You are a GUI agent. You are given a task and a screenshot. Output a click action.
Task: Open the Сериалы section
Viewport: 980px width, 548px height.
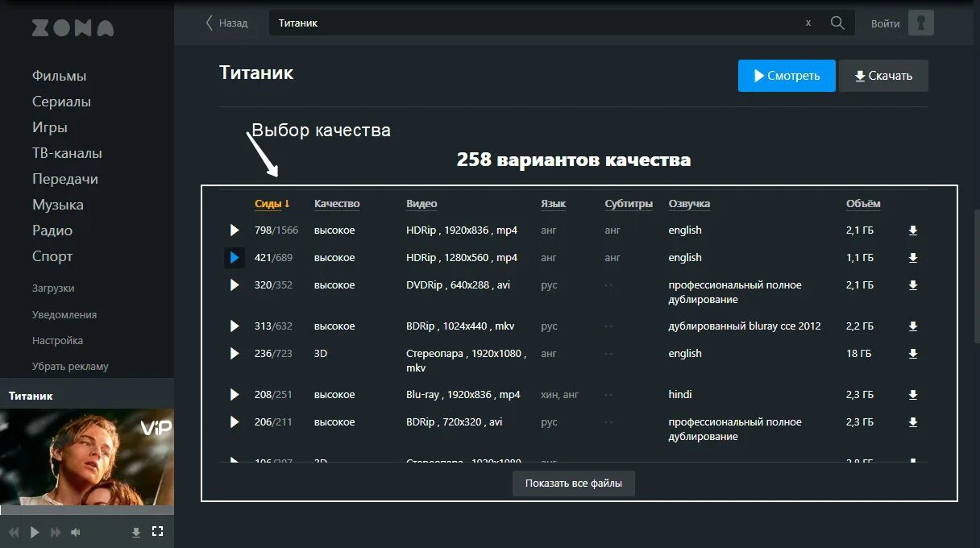[x=61, y=102]
